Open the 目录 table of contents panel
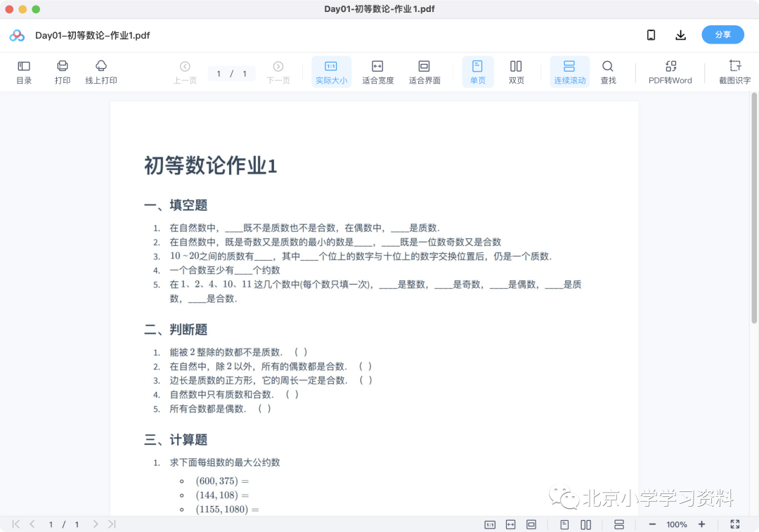Screen dimensions: 759x532 pos(24,72)
